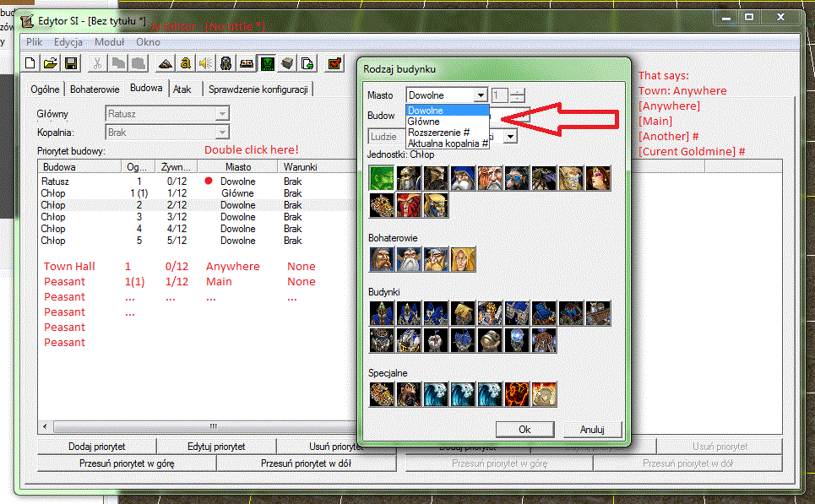Image resolution: width=815 pixels, height=504 pixels.
Task: Select the first icon under Specjalne
Action: tap(382, 394)
